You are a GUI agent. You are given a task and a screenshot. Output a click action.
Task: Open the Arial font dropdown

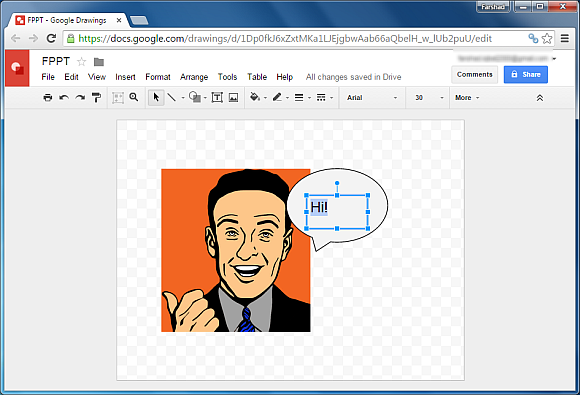click(372, 98)
